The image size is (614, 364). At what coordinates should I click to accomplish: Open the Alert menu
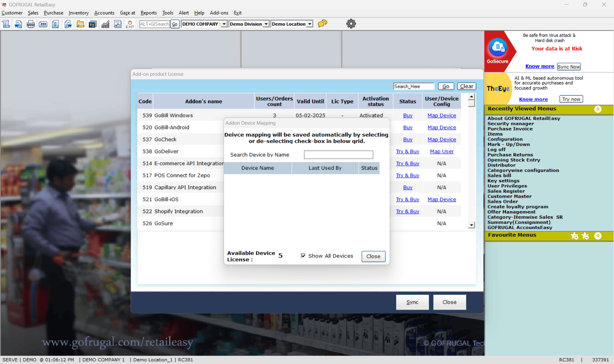click(x=184, y=13)
